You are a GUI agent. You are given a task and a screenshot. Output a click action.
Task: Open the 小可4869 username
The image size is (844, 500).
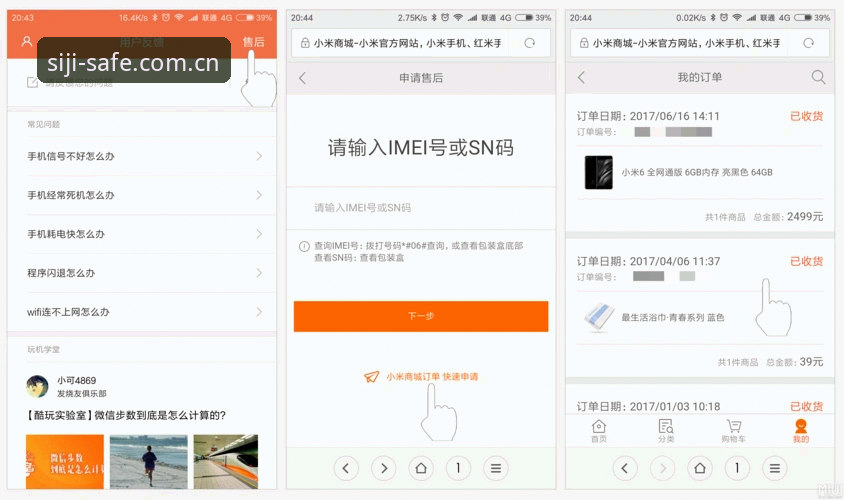pos(76,381)
